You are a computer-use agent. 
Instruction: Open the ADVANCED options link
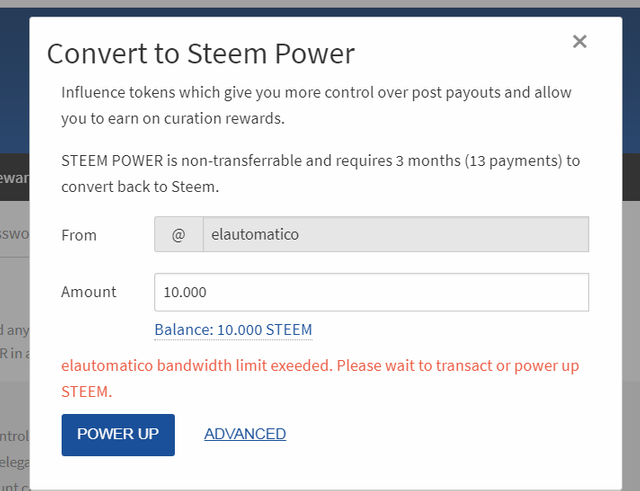coord(245,434)
